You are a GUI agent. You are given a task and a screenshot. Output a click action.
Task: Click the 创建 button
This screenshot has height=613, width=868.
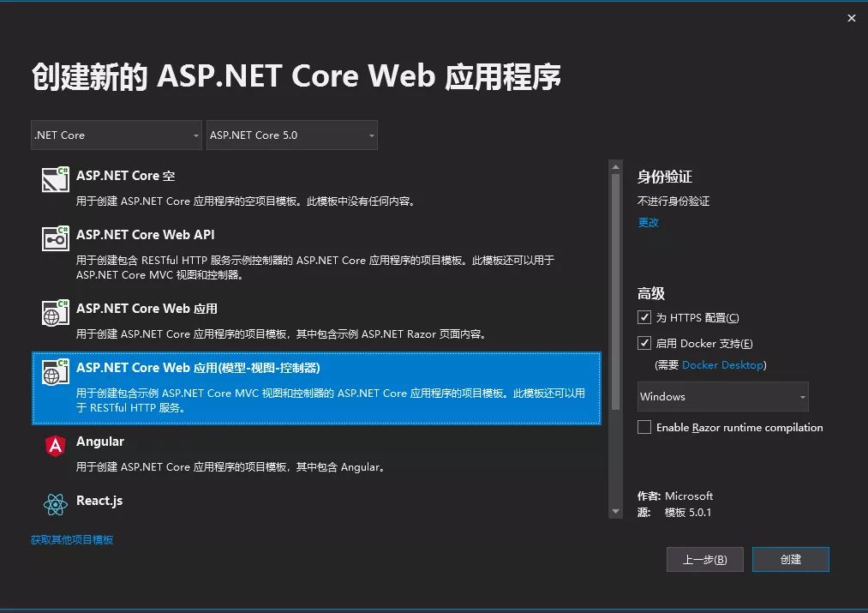click(790, 559)
